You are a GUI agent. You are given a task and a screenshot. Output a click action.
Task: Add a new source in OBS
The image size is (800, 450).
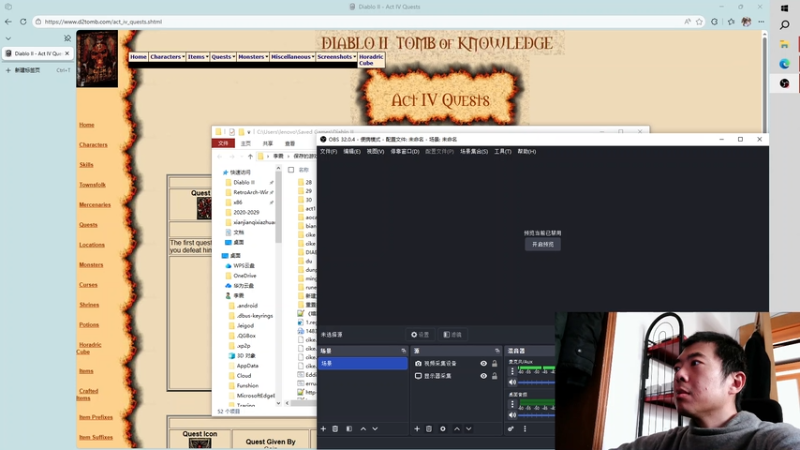pyautogui.click(x=417, y=429)
